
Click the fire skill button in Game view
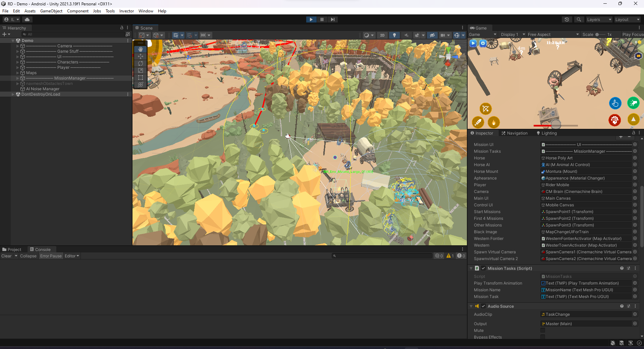point(493,122)
